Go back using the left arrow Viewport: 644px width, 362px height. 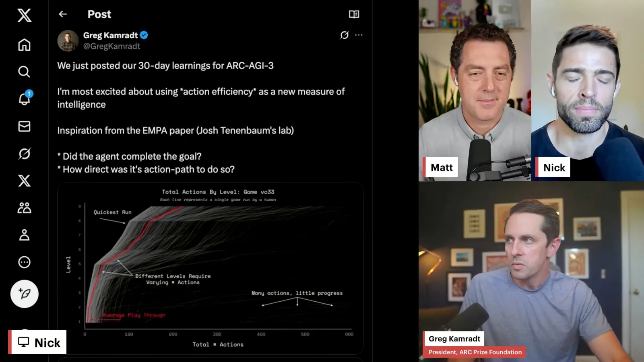point(63,14)
